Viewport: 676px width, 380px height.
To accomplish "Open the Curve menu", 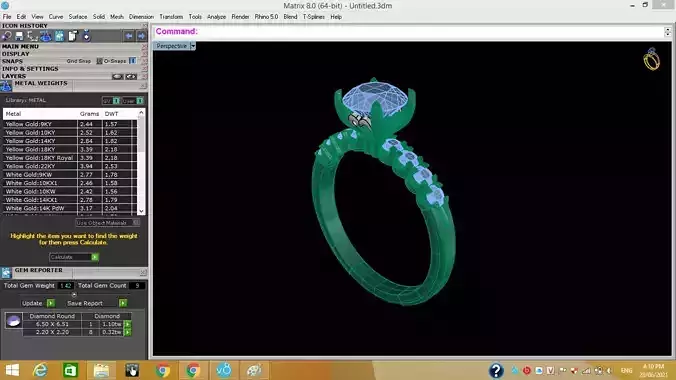I will coord(56,17).
